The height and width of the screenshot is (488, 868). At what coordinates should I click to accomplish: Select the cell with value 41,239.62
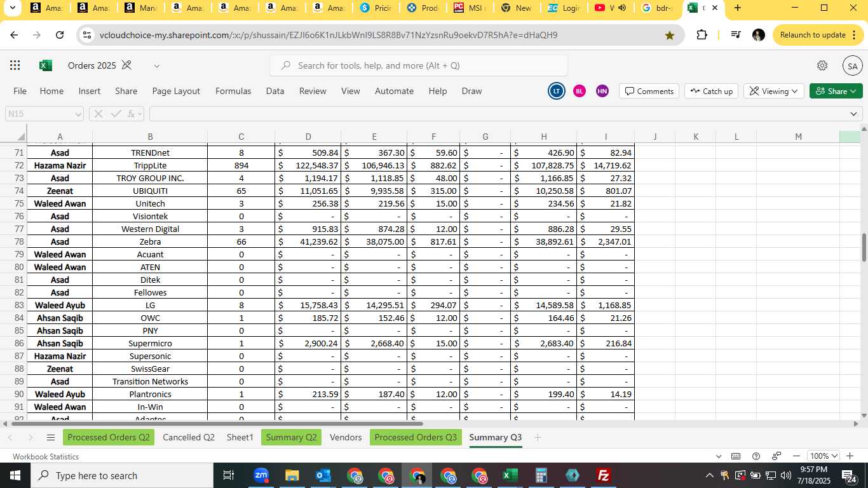coord(308,241)
